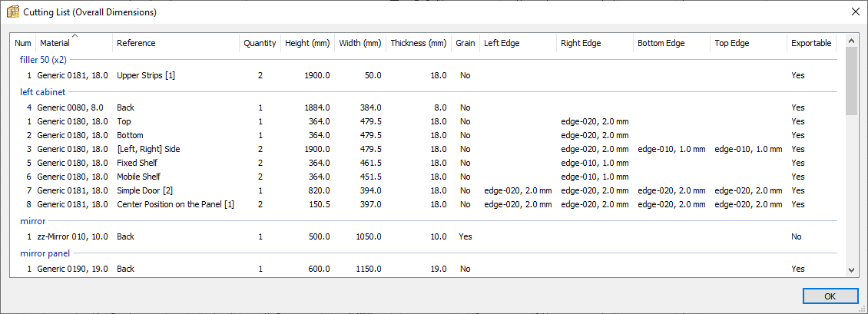Click the vertical scrollbar thumb
This screenshot has width=868, height=314.
point(851,81)
